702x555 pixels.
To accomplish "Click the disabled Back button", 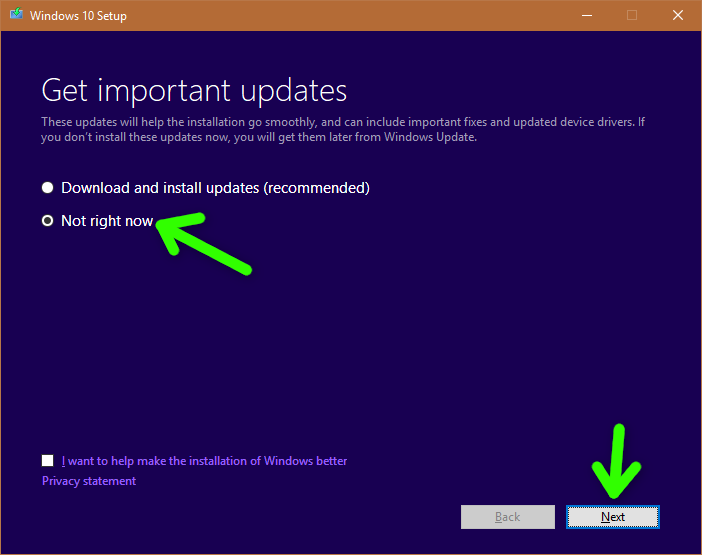I will point(507,517).
